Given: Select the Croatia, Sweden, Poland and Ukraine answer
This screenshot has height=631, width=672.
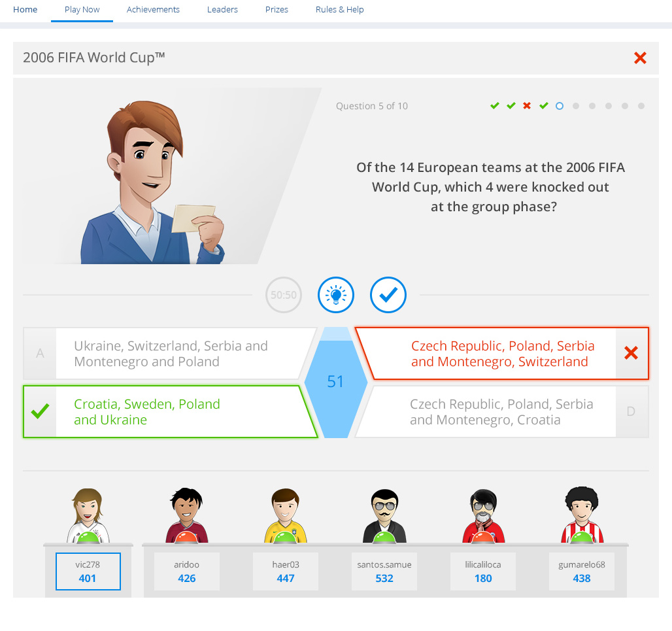Looking at the screenshot, I should click(169, 412).
